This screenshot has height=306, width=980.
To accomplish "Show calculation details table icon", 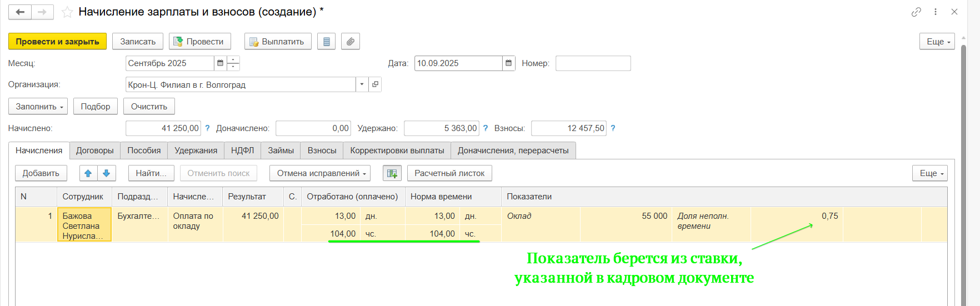I will (392, 173).
